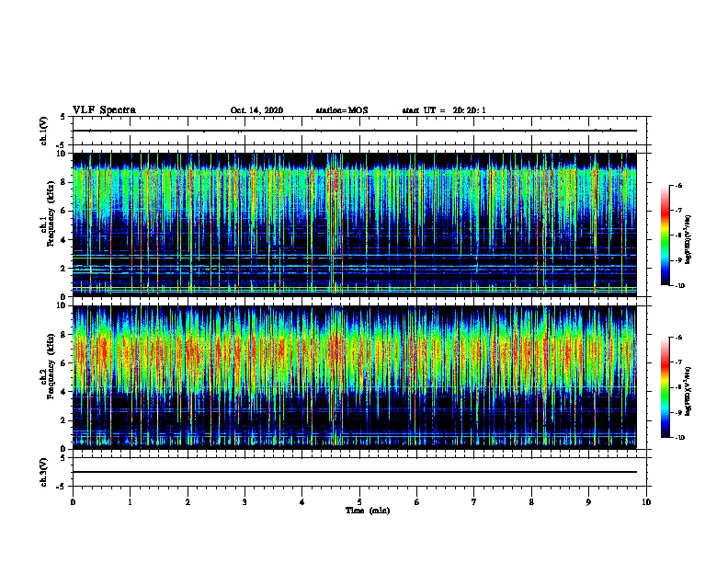This screenshot has width=728, height=563.
Task: Click the "ch.3(V)" axis label at bottom
Action: 44,472
